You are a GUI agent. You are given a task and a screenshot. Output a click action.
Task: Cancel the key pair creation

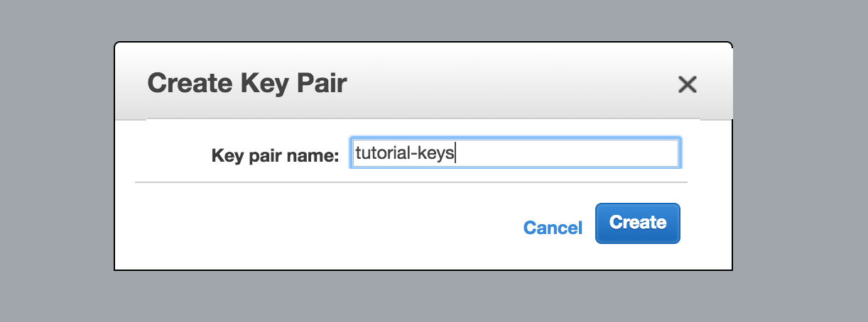click(x=553, y=228)
